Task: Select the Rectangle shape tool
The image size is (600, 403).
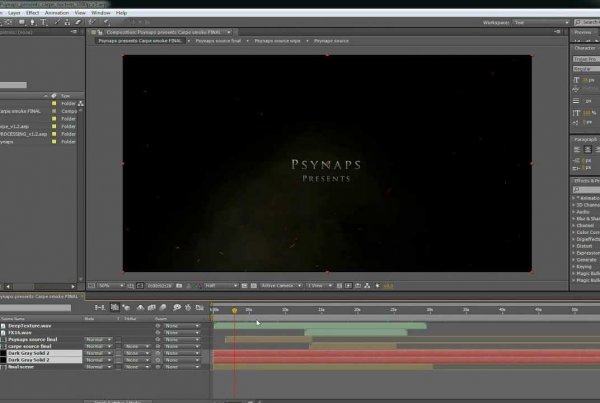Action: point(22,22)
